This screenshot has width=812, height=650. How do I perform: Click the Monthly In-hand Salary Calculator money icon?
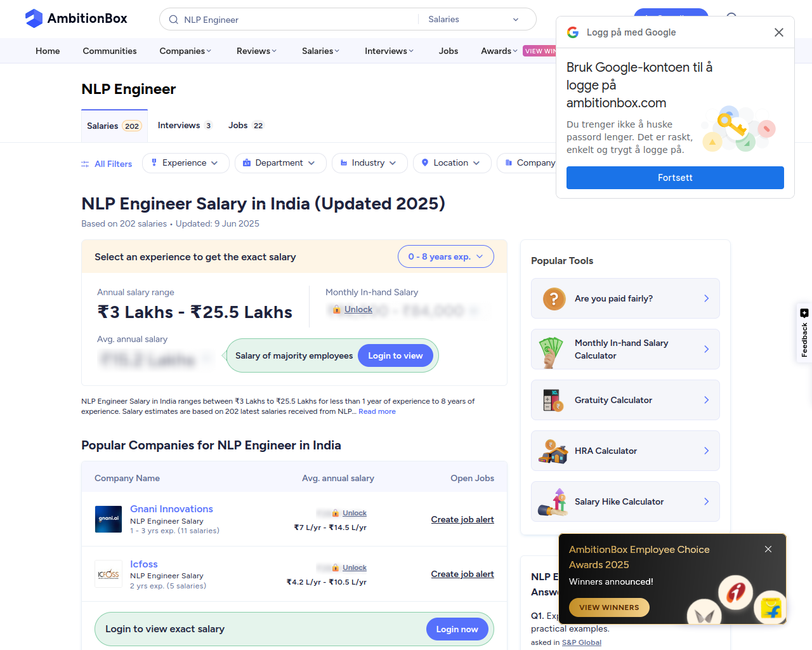coord(551,352)
